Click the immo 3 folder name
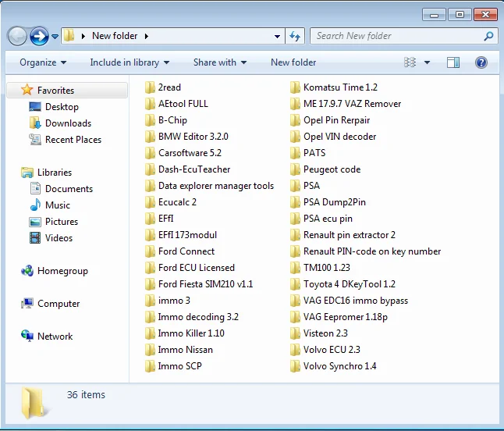 point(174,301)
